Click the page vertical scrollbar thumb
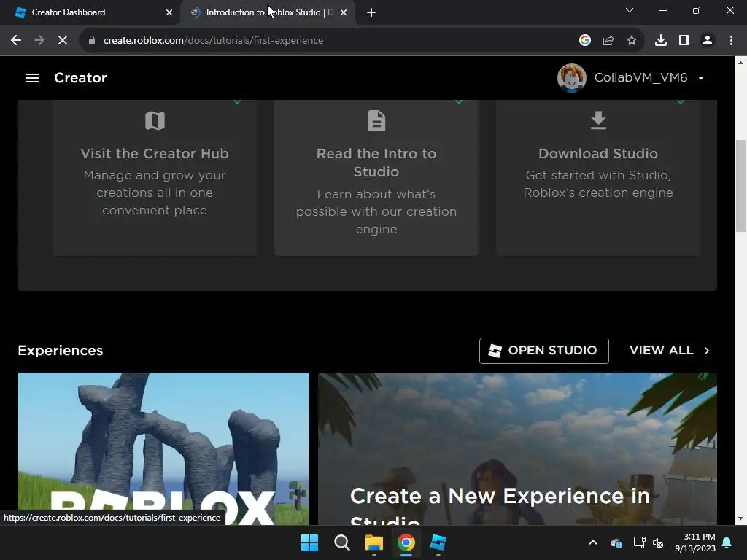Viewport: 747px width, 560px height. point(740,186)
